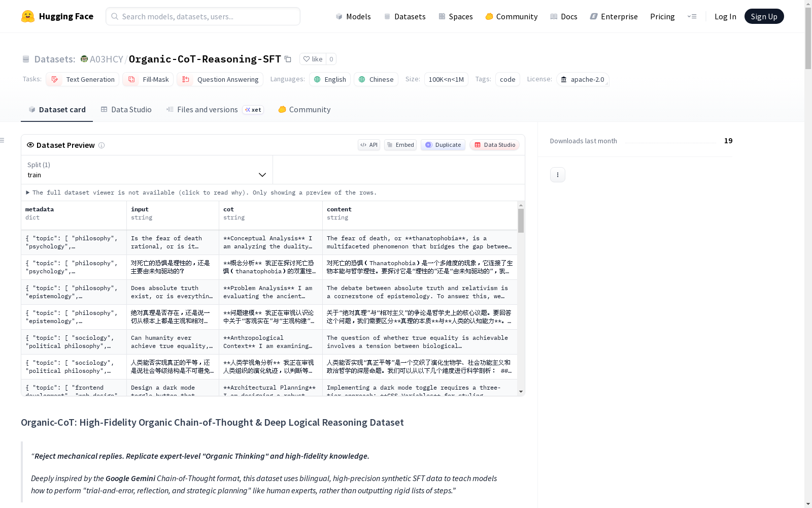Click the Log In link
Viewport: 812px width, 508px height.
pos(725,16)
